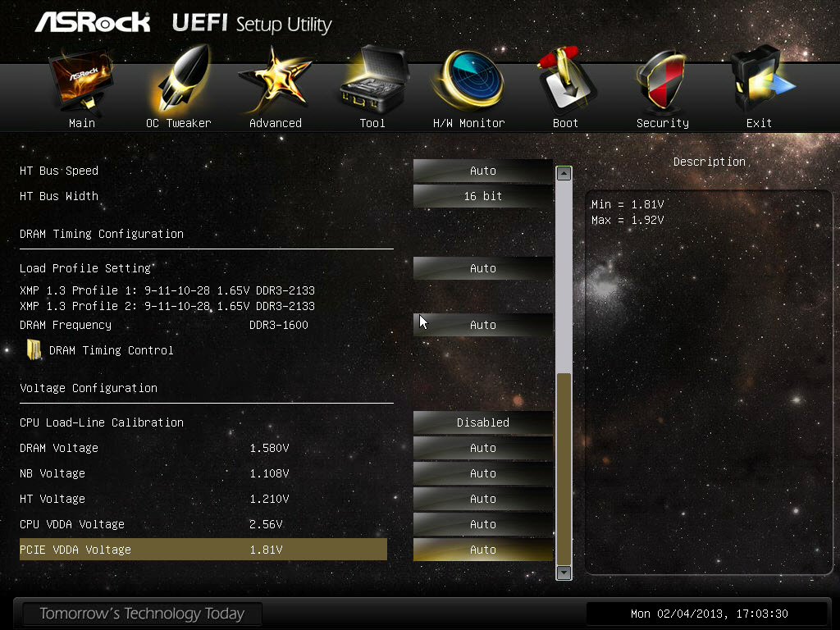The height and width of the screenshot is (630, 840).
Task: Open DRAM Frequency Auto dropdown
Action: [482, 325]
